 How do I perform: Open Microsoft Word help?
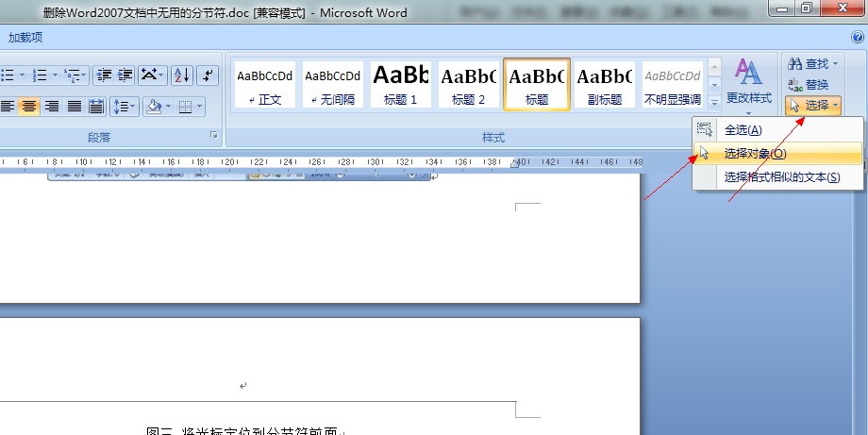point(857,37)
